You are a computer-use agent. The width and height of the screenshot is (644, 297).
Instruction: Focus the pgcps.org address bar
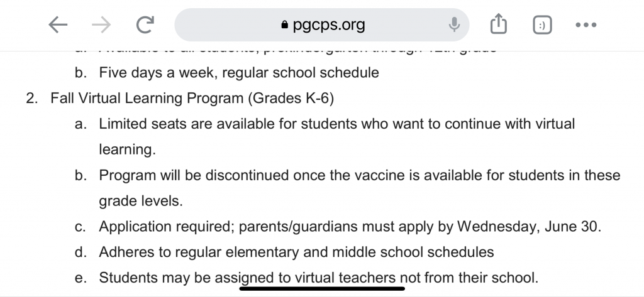coord(321,24)
